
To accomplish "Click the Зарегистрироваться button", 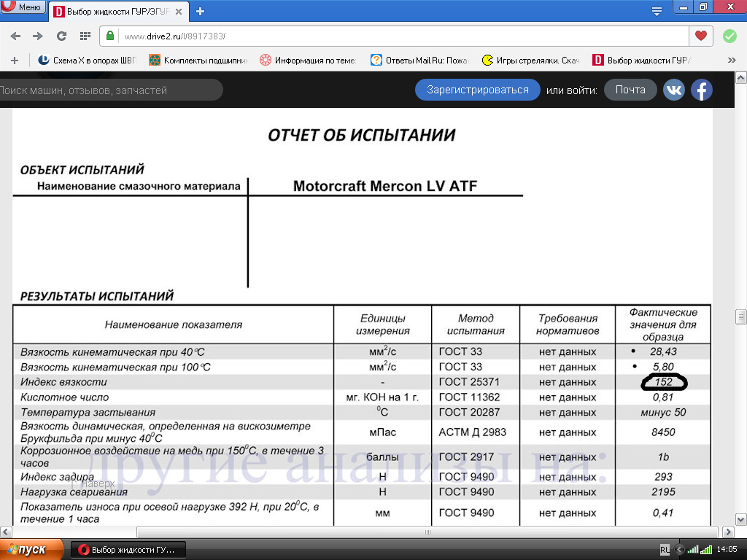I will (478, 90).
